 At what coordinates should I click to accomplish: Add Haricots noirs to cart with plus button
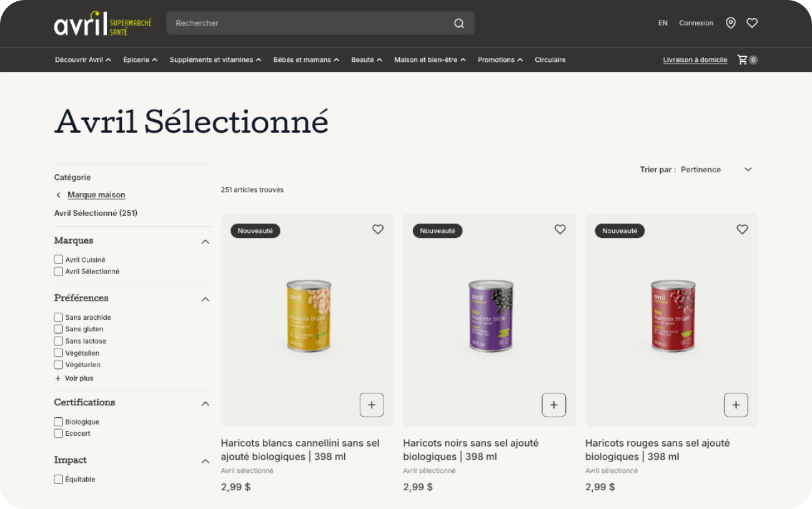(553, 405)
